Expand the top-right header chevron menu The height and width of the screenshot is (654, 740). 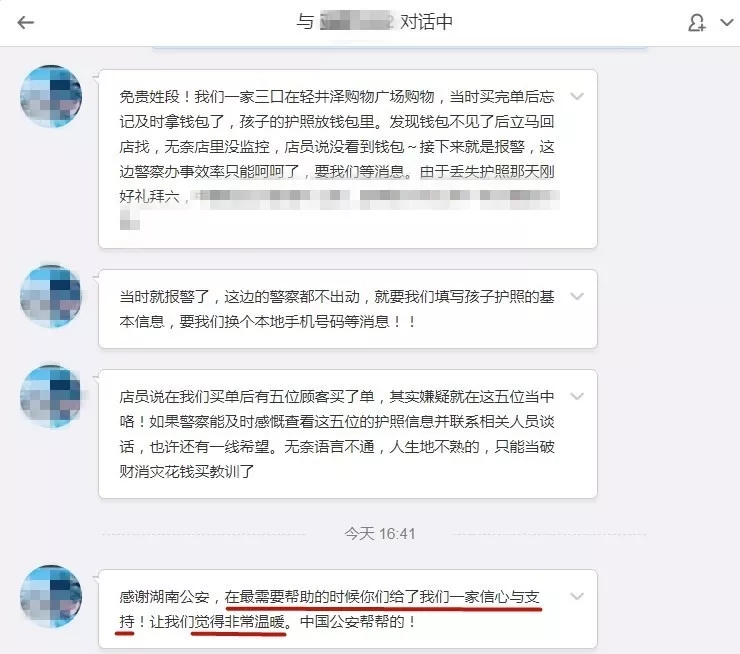coord(727,22)
